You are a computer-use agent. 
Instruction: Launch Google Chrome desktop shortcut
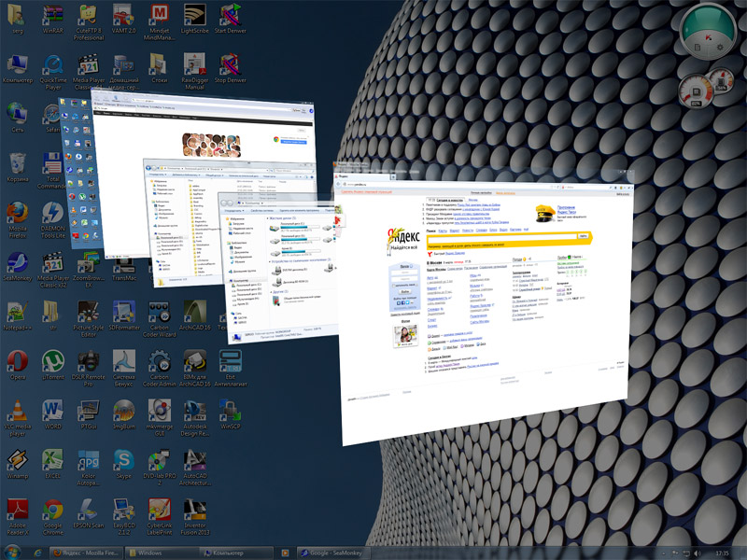[x=53, y=517]
